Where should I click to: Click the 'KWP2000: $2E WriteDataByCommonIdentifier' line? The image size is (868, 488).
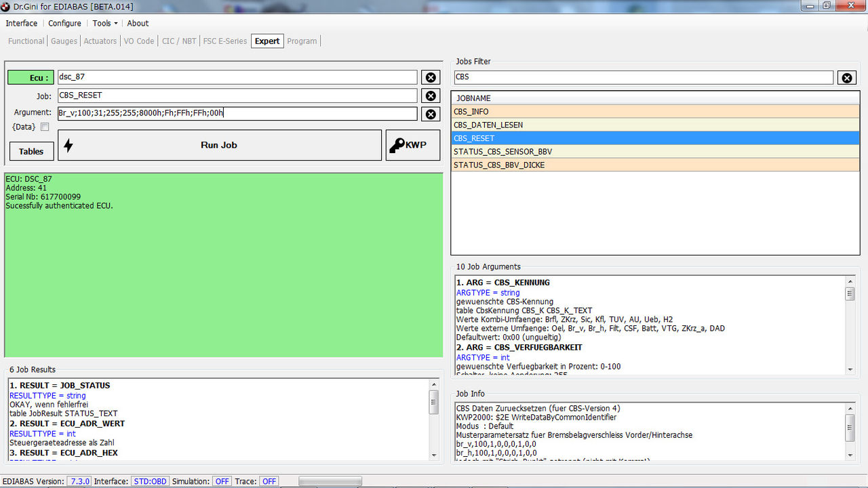[536, 418]
